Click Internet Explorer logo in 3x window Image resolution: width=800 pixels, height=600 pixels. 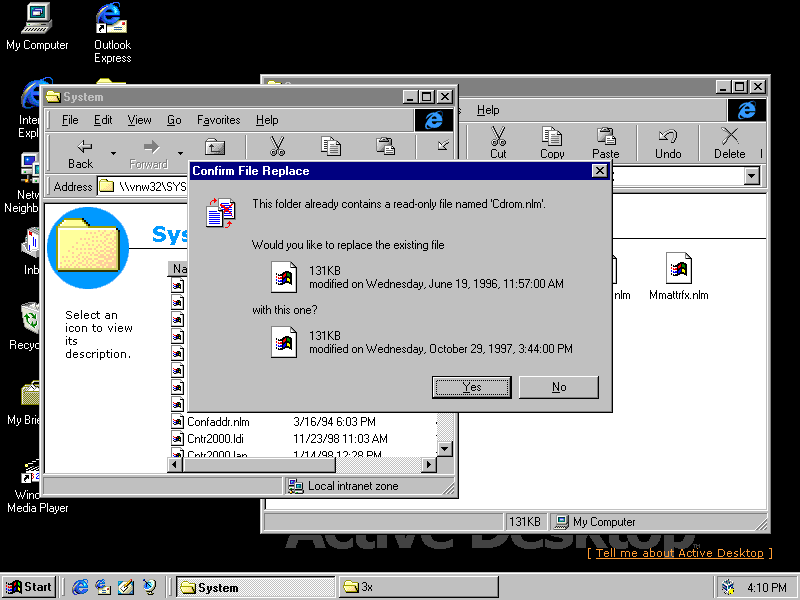pyautogui.click(x=746, y=110)
